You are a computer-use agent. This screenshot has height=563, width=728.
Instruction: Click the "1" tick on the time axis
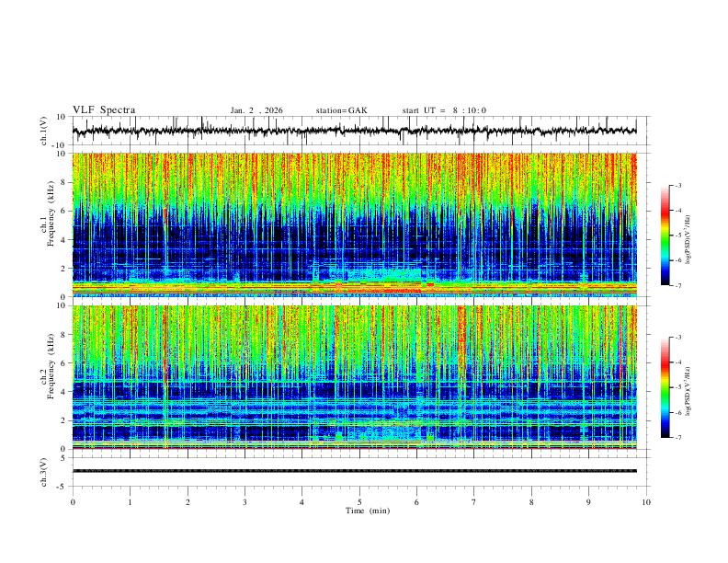tap(130, 502)
